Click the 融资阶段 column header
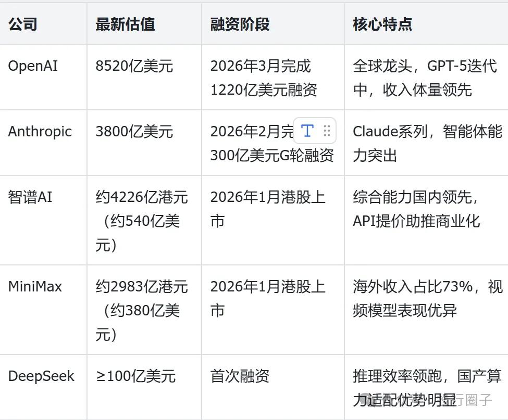This screenshot has width=508, height=420. pyautogui.click(x=239, y=24)
